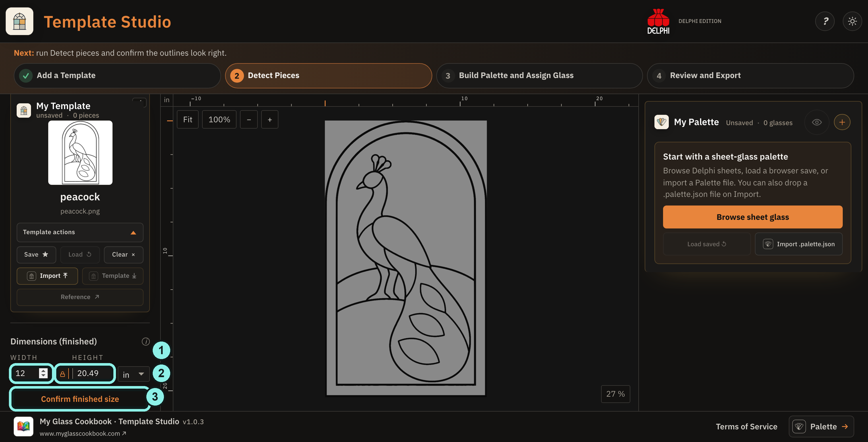Save the template with Save star button
Viewport: 868px width, 442px height.
tap(36, 254)
